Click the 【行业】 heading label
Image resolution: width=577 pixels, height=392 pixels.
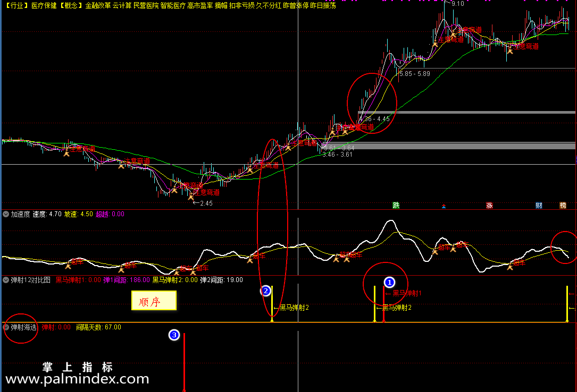(16, 5)
